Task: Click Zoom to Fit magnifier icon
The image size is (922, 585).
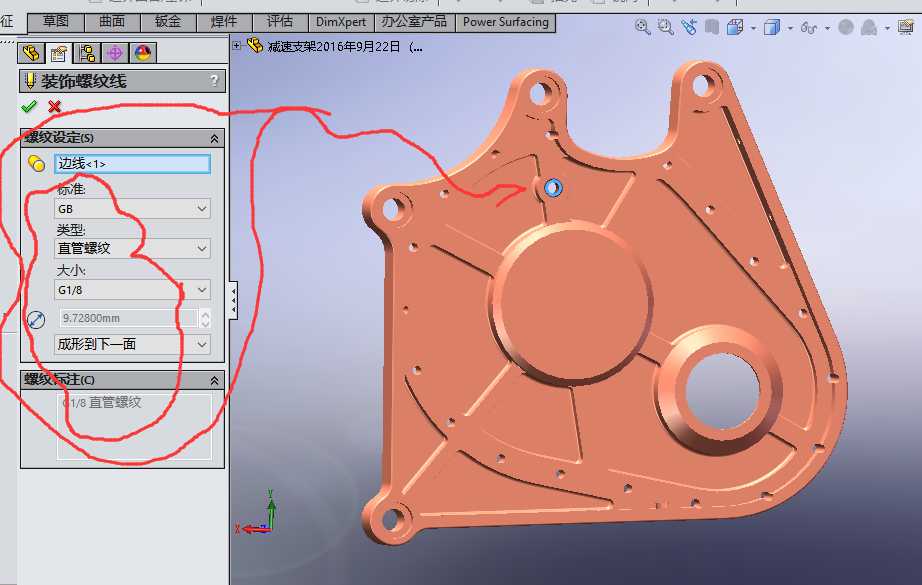Action: 643,27
